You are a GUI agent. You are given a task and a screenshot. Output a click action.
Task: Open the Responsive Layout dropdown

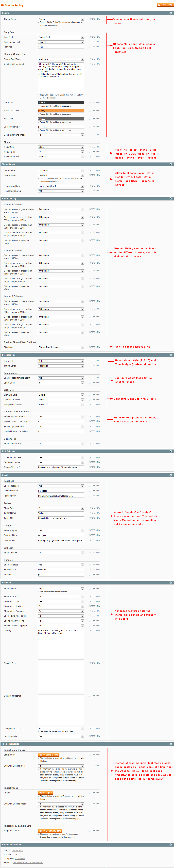pos(61,191)
